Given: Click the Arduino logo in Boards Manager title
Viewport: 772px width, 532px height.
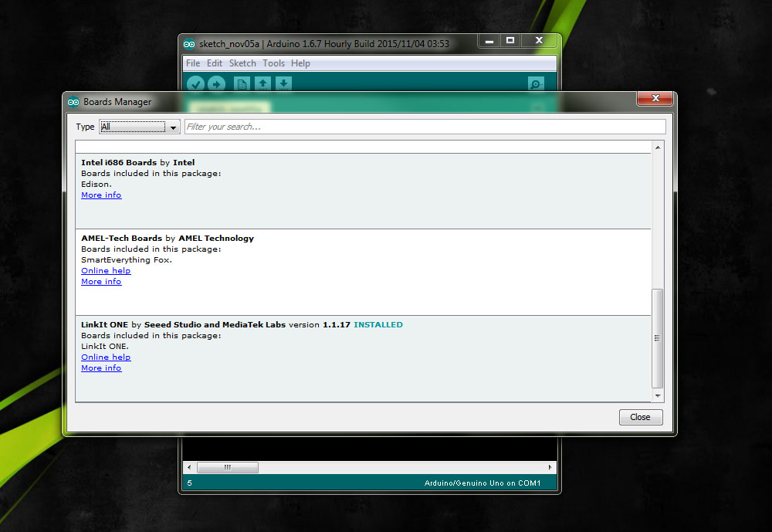Looking at the screenshot, I should pos(73,102).
